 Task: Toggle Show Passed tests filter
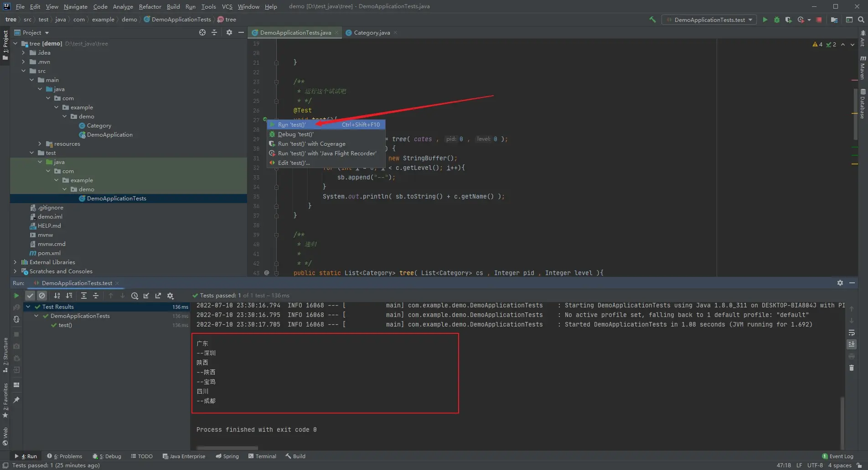[30, 296]
